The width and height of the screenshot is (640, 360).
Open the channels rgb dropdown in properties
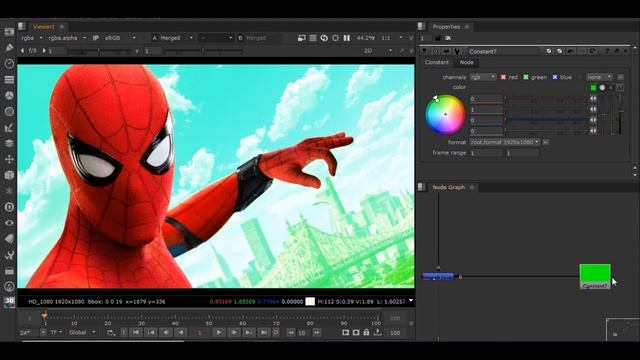tap(482, 77)
